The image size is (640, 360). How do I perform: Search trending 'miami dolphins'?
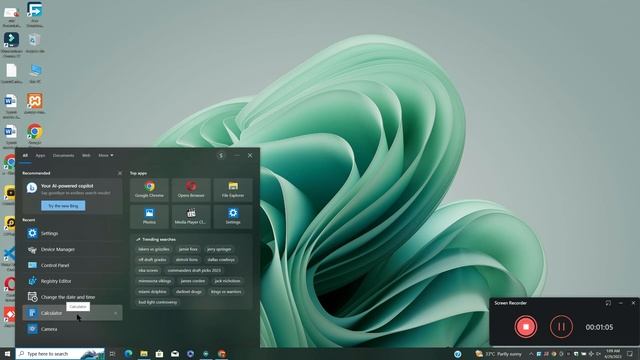(x=152, y=291)
